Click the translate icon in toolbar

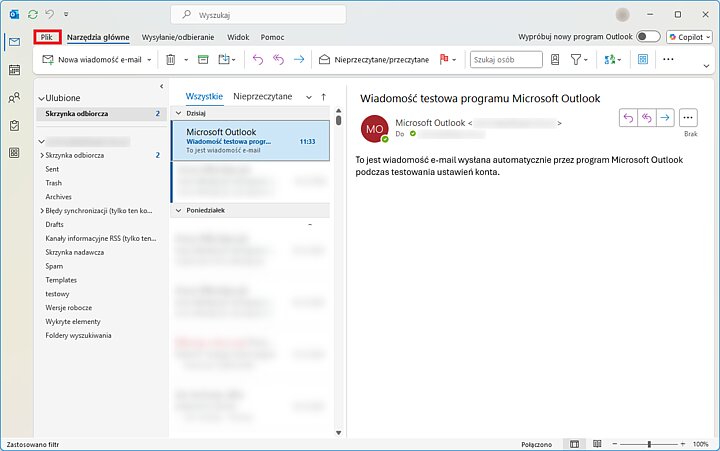[x=609, y=60]
